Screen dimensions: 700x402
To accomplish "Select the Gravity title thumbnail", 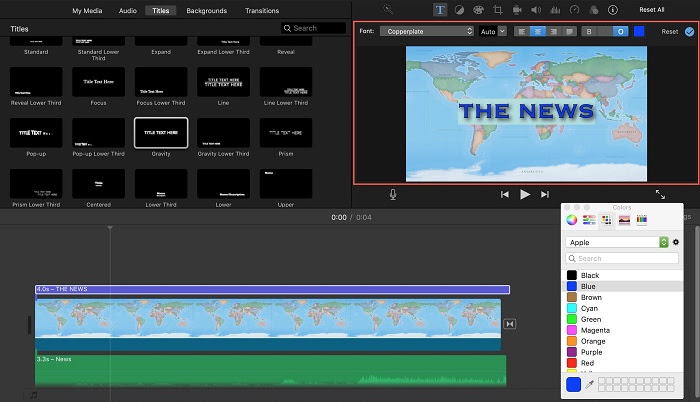I will pos(161,133).
